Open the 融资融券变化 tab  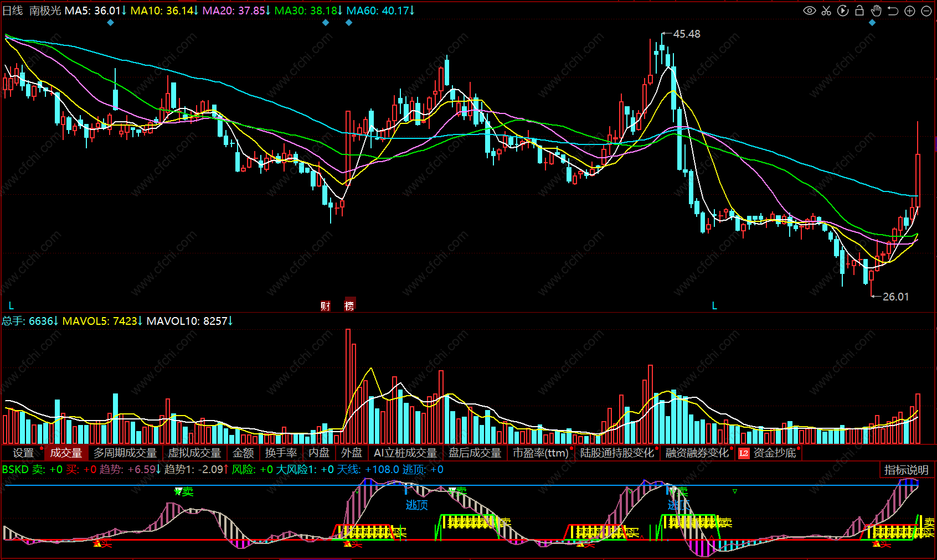[x=697, y=453]
